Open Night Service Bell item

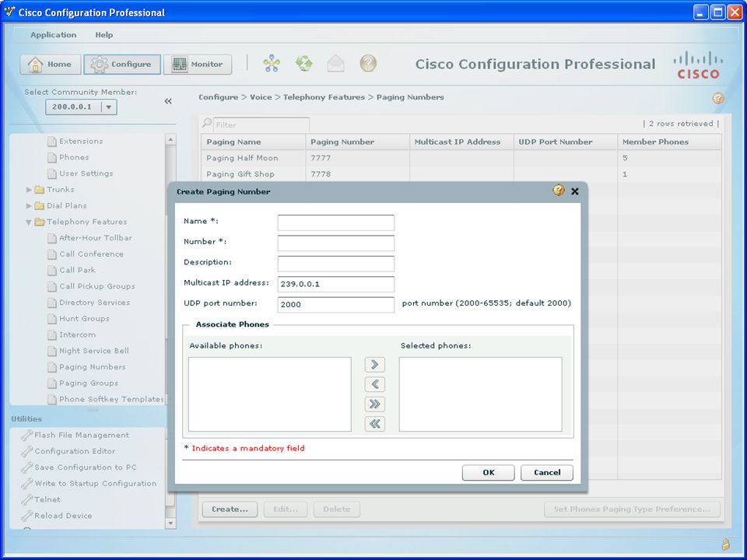(94, 351)
